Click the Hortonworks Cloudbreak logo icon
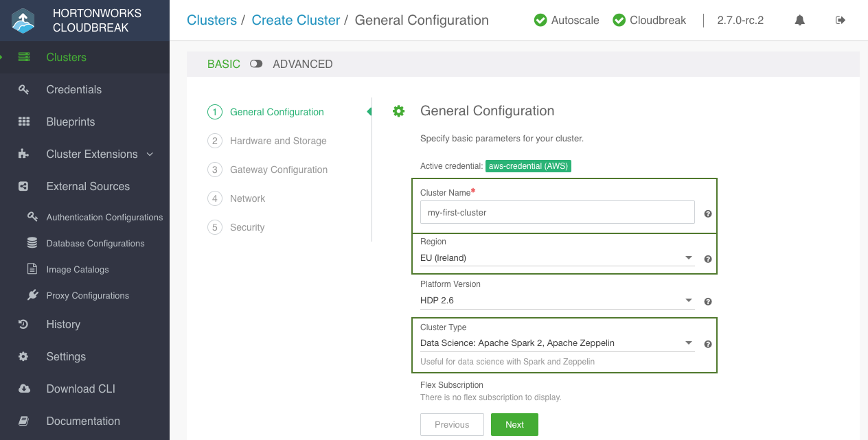This screenshot has width=868, height=440. coord(23,21)
